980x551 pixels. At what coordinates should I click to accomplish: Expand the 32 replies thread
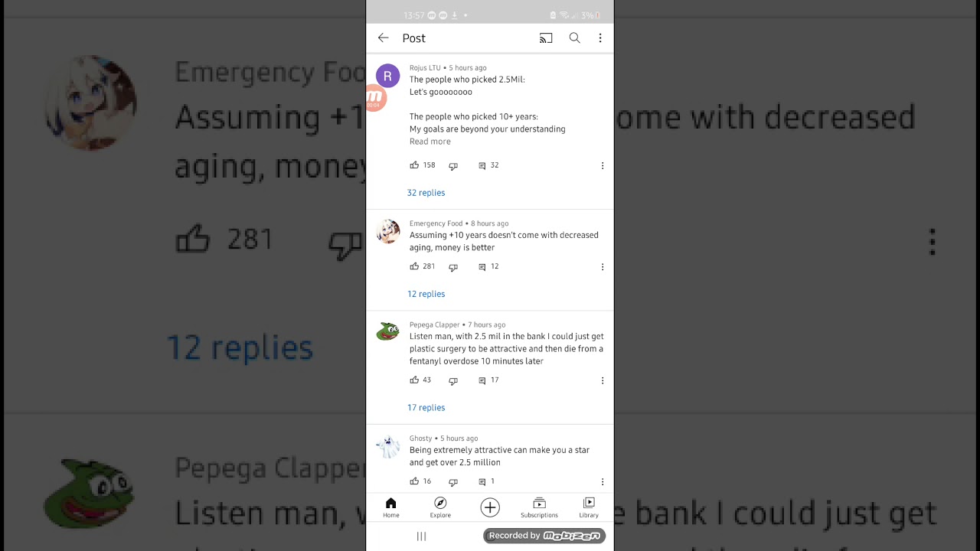426,193
